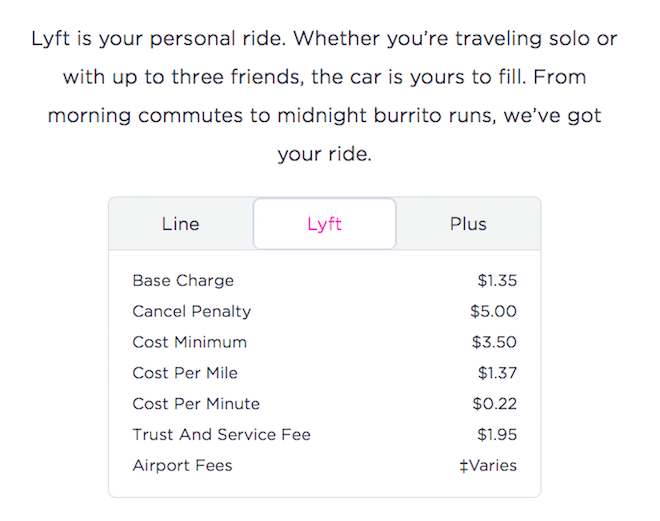Image resolution: width=660 pixels, height=521 pixels.
Task: Click the Base Charge label
Action: point(183,281)
